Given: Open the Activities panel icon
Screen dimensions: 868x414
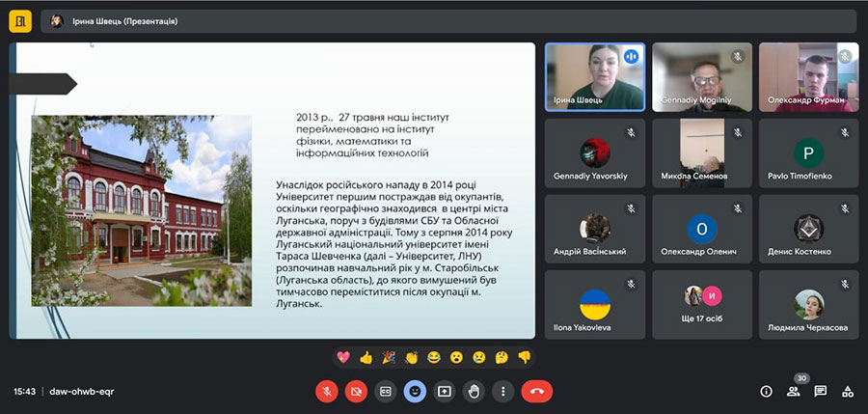Looking at the screenshot, I should coord(847,391).
